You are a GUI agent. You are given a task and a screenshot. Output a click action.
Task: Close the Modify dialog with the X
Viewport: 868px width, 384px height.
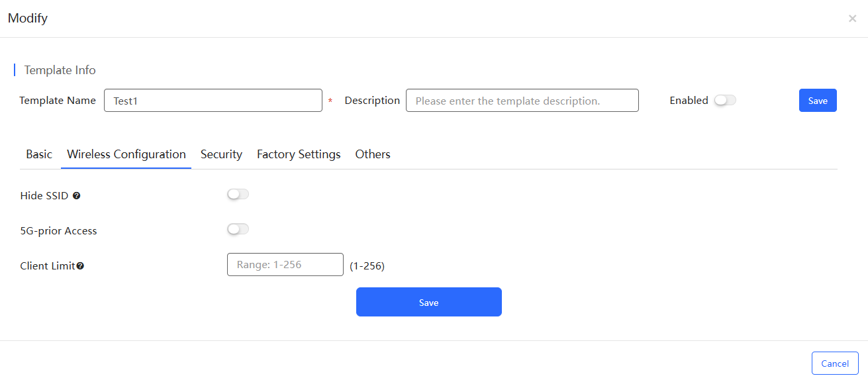(x=852, y=19)
